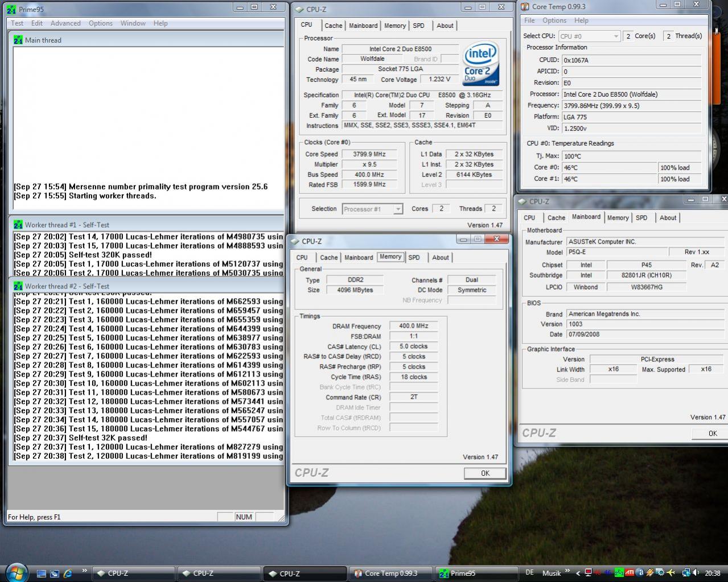
Task: Select Mainboard tab in CPU-Z CPU window
Action: coord(363,26)
